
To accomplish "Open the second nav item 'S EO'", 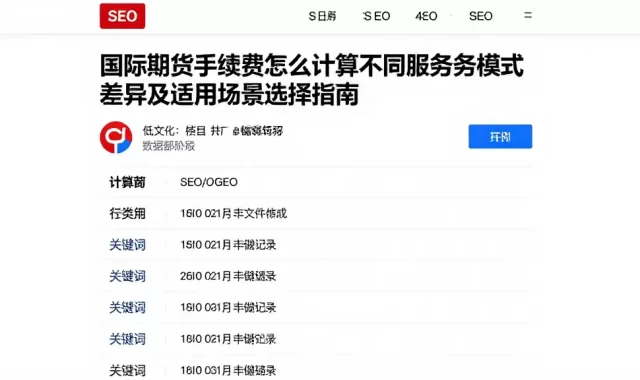I will [x=377, y=16].
